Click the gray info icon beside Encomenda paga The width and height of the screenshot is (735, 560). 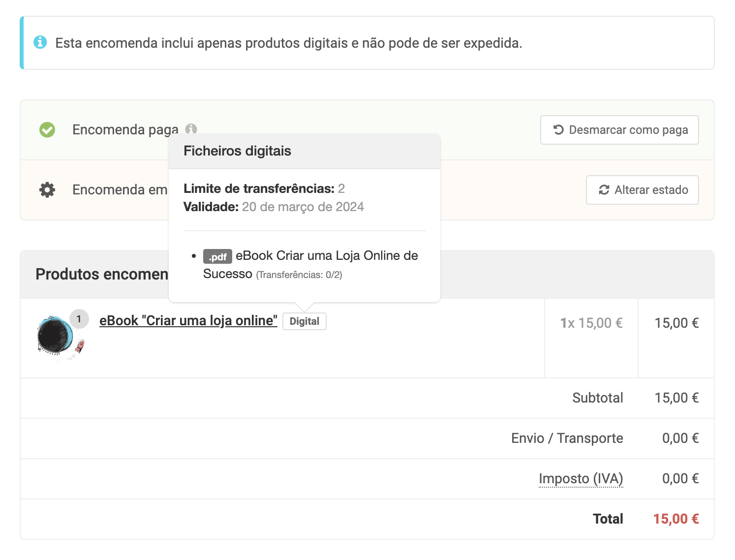click(191, 129)
